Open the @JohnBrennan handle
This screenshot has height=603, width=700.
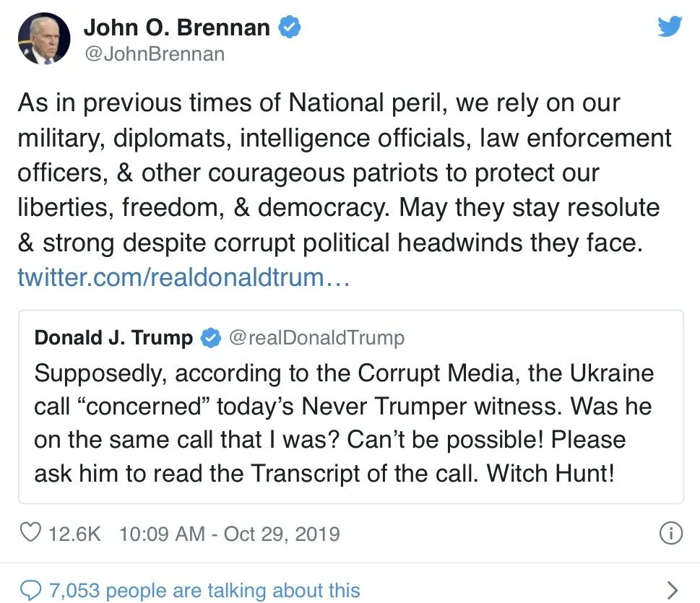(154, 53)
